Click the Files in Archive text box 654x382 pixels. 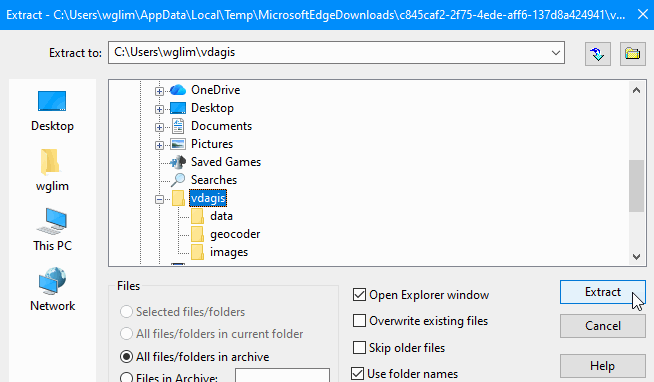click(282, 375)
